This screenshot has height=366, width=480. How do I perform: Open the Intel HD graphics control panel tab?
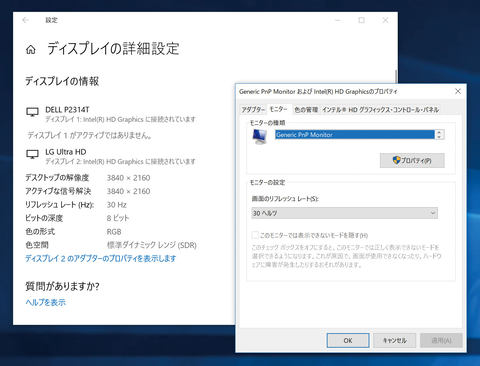click(380, 110)
